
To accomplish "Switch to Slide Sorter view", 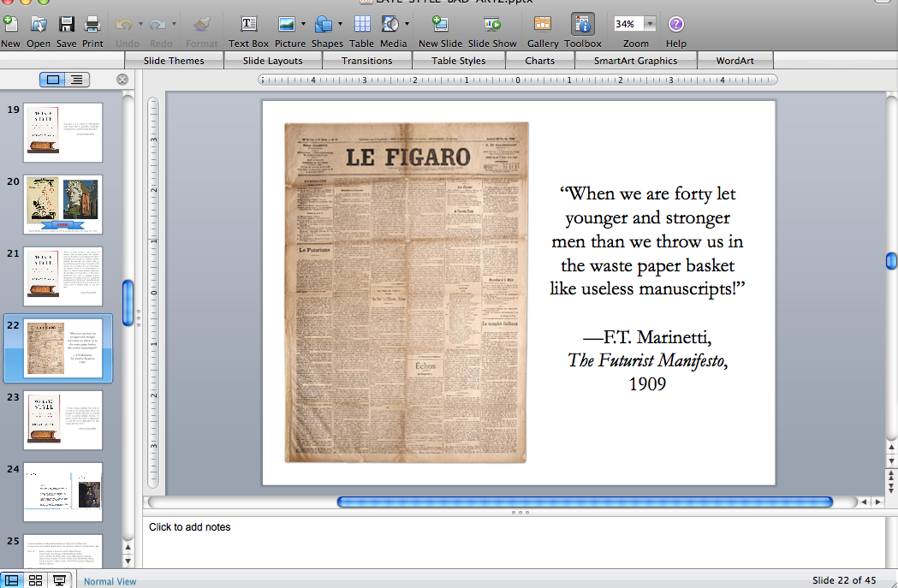I will click(35, 580).
